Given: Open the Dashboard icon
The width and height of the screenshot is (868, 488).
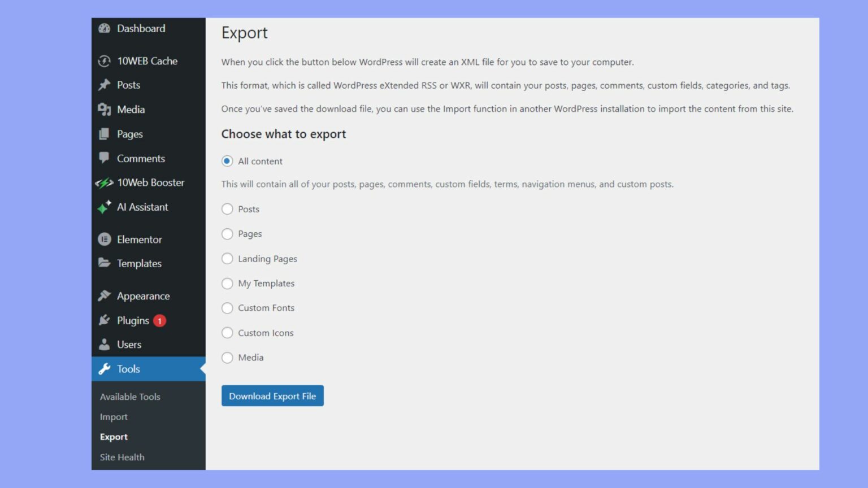Looking at the screenshot, I should [104, 28].
